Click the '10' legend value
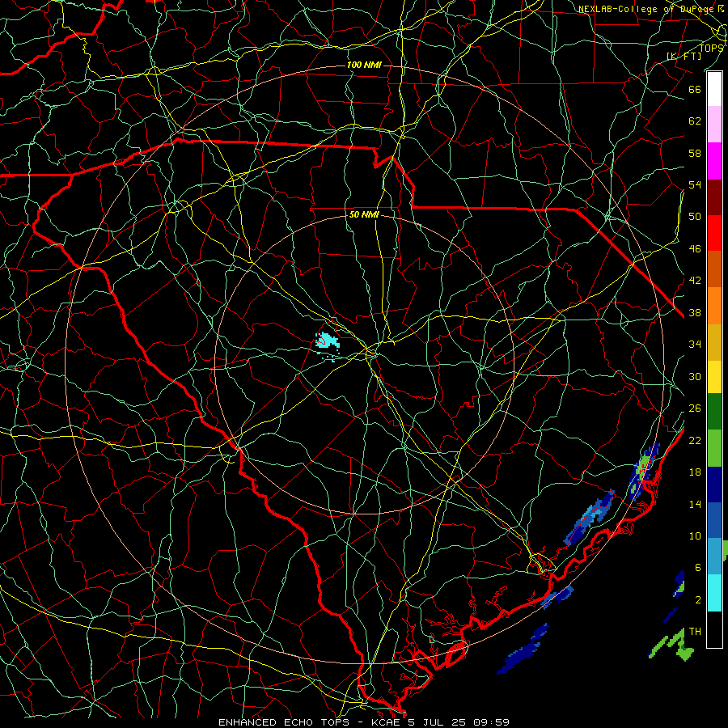 tap(695, 536)
